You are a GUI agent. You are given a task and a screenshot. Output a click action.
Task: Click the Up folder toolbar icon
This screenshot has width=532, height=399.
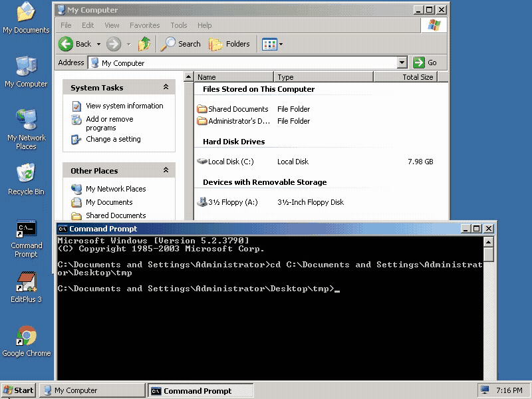(x=144, y=44)
